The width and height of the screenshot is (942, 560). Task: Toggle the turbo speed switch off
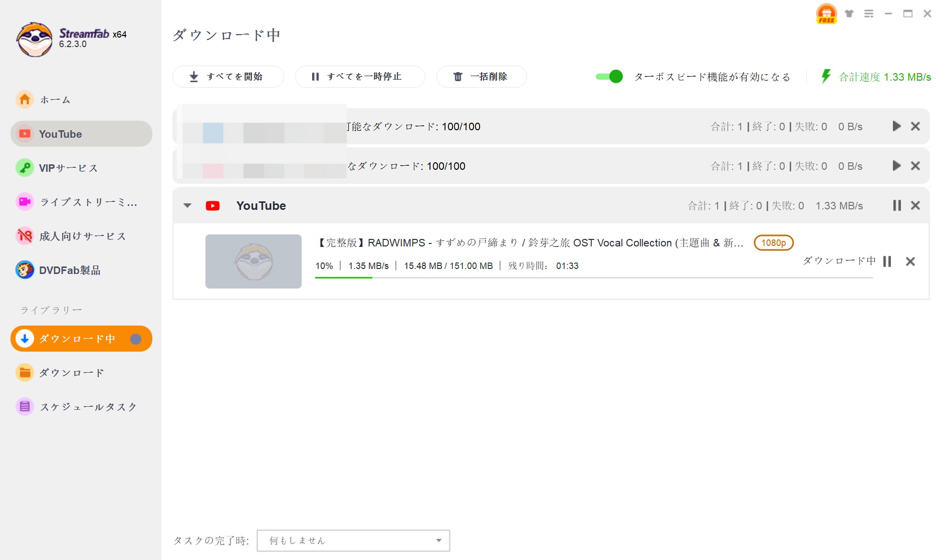(609, 77)
